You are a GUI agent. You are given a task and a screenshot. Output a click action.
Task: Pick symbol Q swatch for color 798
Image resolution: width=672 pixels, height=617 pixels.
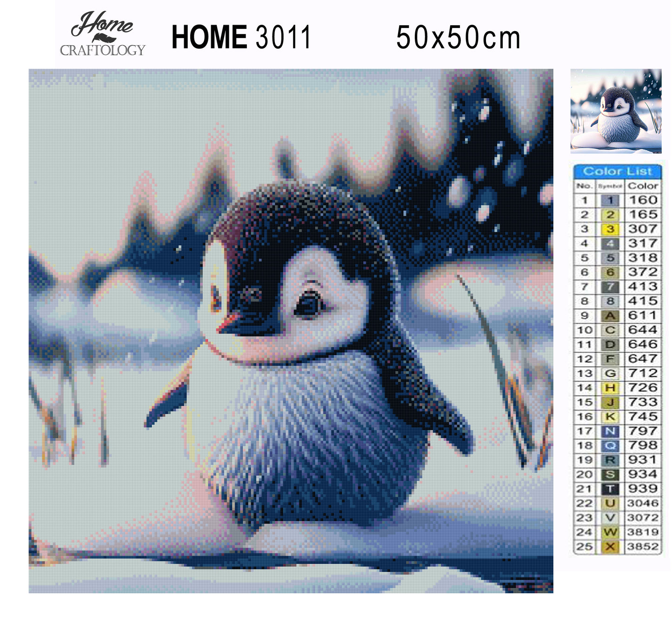click(x=610, y=445)
